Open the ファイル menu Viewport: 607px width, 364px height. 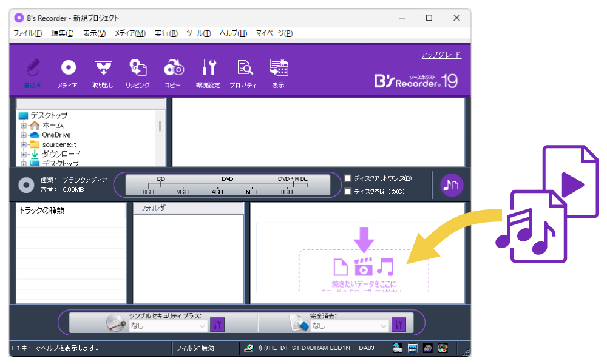tap(27, 33)
